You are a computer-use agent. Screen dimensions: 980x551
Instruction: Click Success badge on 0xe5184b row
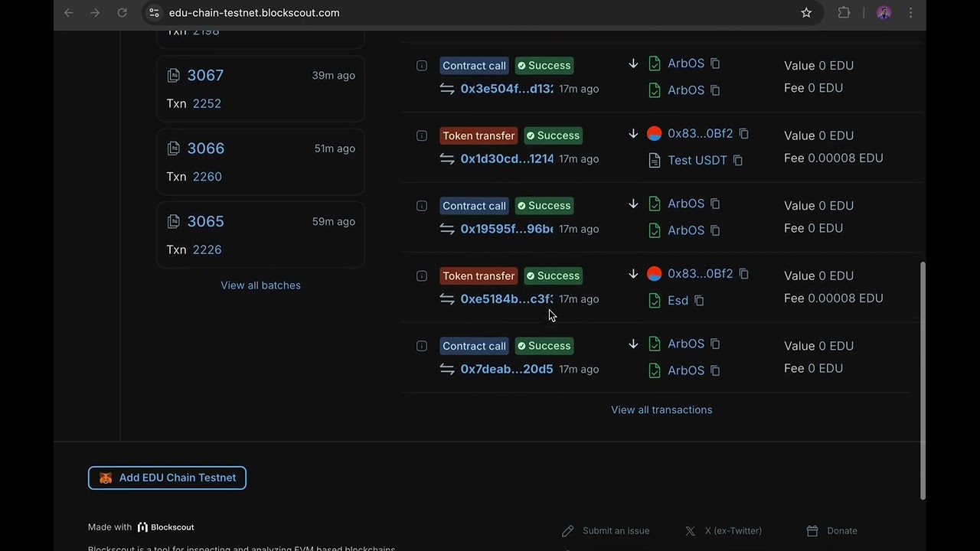(553, 275)
